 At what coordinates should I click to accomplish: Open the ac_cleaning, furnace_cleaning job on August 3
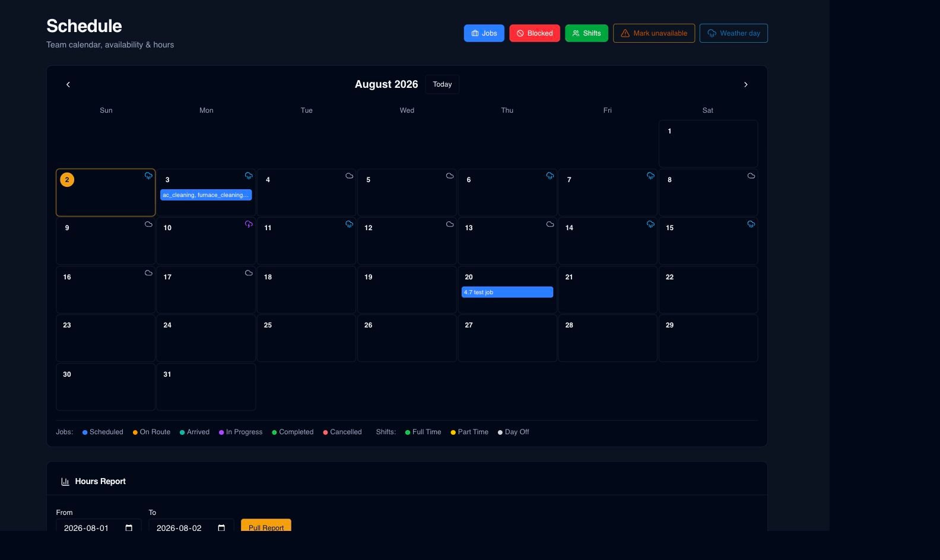[x=206, y=195]
